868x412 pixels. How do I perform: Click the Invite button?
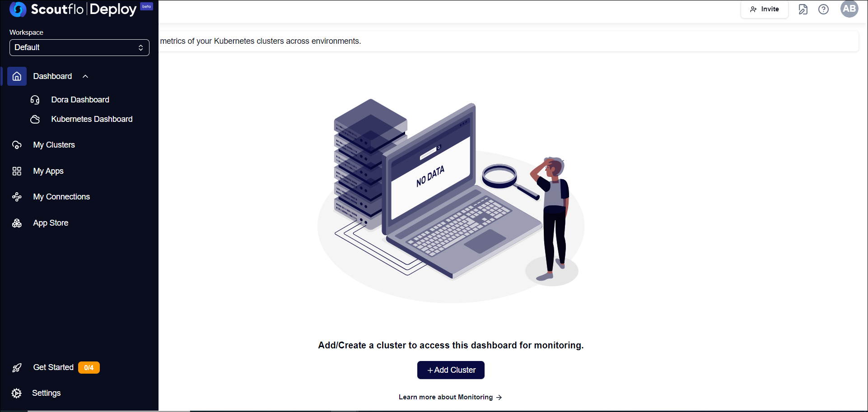coord(765,9)
